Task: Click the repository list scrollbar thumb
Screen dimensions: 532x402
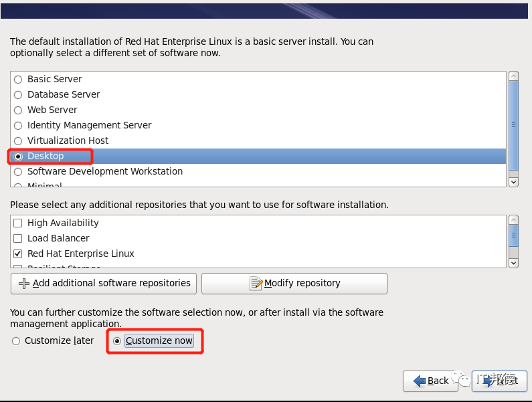Action: pyautogui.click(x=514, y=235)
